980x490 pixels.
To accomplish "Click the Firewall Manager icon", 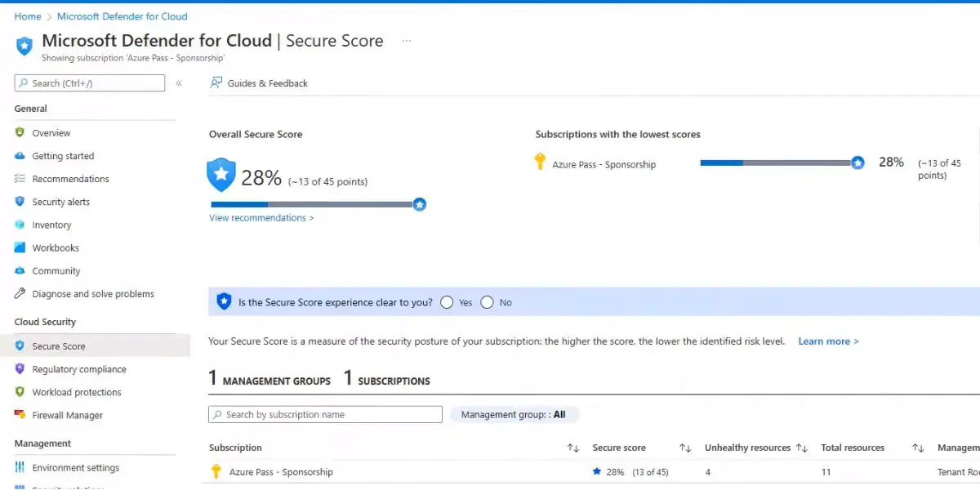I will tap(20, 415).
